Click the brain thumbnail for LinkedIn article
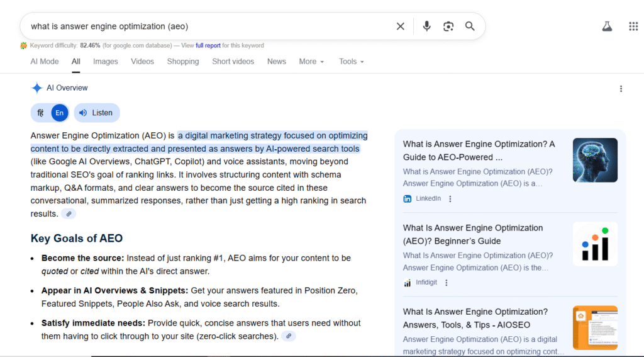This screenshot has width=644, height=357. pos(595,160)
